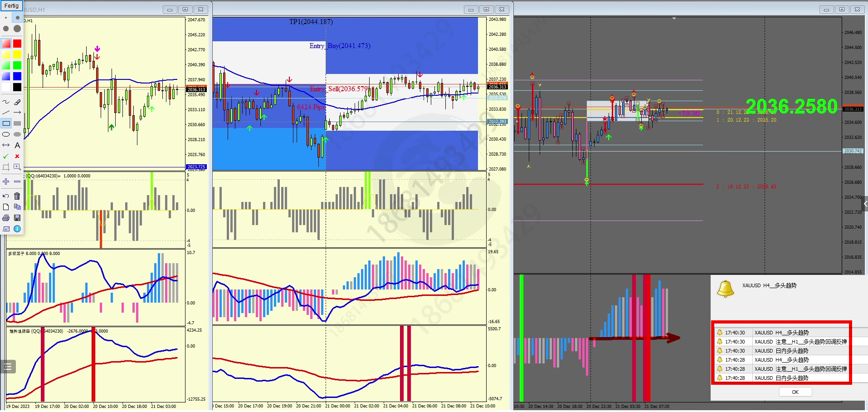The image size is (868, 412).
Task: Select the filled rectangle tool
Action: tap(17, 123)
